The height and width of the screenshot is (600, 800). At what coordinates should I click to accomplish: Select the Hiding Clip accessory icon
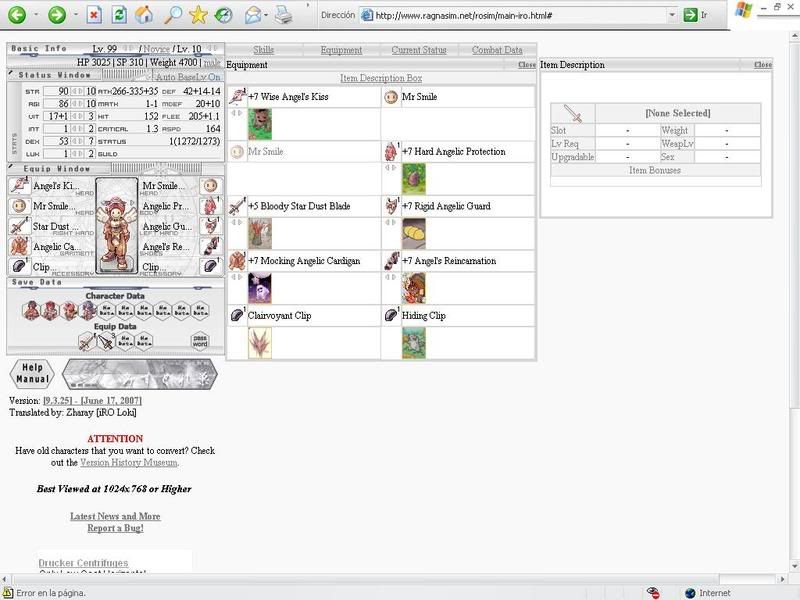(x=391, y=315)
